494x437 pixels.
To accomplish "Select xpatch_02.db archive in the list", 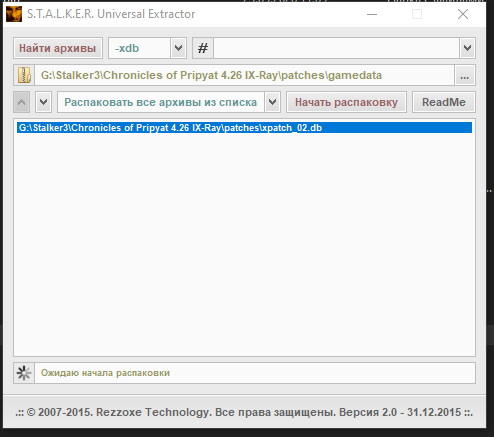I will click(x=244, y=128).
